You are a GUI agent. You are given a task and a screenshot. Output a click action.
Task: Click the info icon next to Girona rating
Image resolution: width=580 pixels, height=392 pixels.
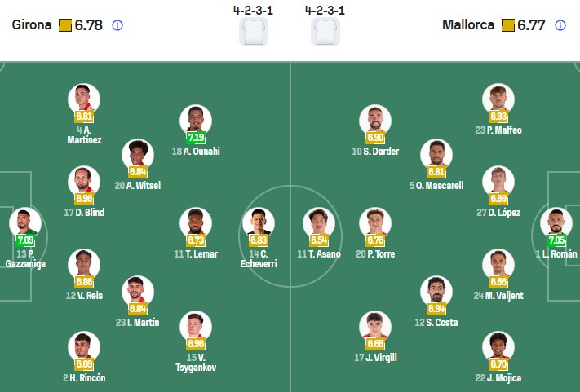pos(117,25)
